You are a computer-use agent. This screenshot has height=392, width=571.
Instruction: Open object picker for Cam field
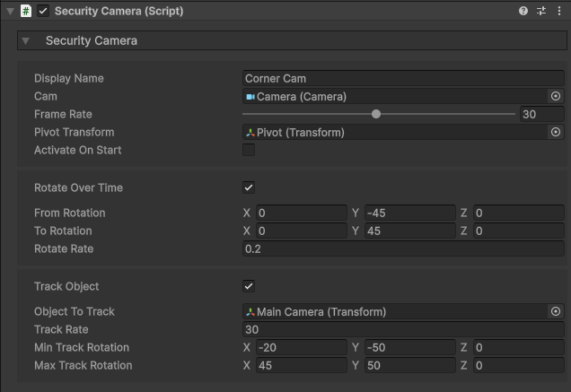click(556, 96)
